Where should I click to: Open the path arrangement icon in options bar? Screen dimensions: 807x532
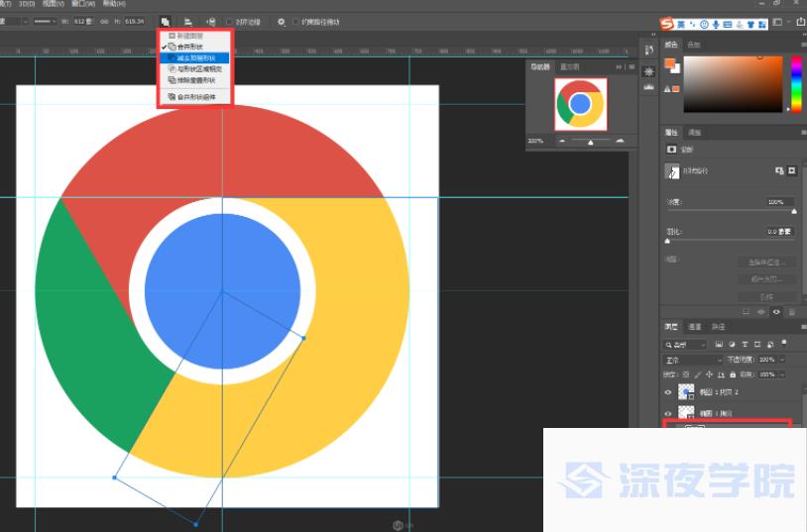(211, 22)
